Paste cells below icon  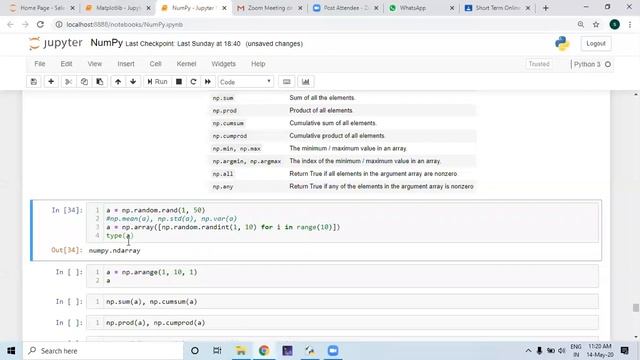point(100,82)
